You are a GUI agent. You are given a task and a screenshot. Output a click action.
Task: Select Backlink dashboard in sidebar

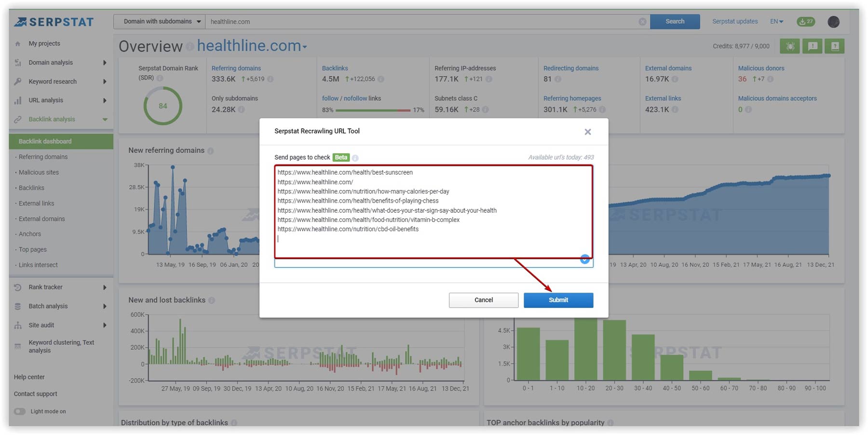pyautogui.click(x=61, y=141)
